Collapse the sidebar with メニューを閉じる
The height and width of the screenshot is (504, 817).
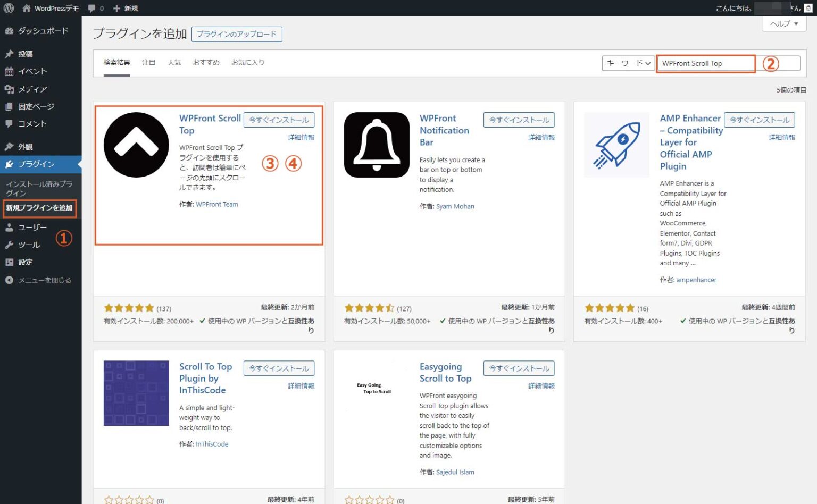tap(40, 280)
